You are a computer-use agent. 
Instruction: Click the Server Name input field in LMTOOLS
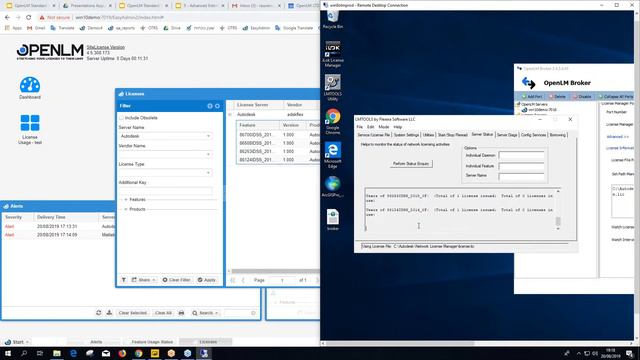pos(521,176)
